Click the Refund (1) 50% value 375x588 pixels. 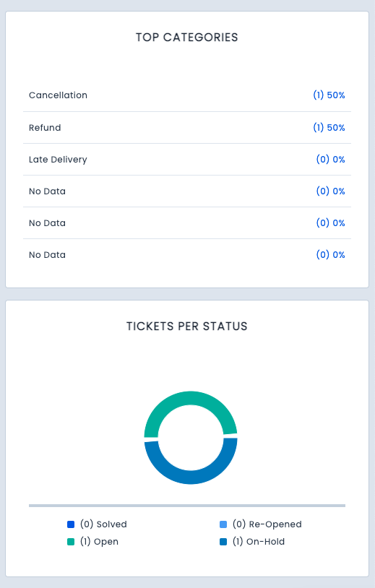click(329, 128)
